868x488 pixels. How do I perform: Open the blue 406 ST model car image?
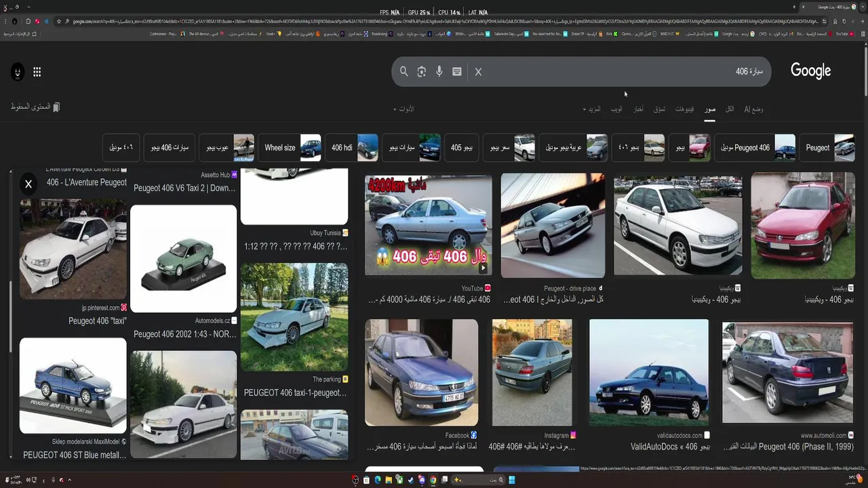pyautogui.click(x=73, y=386)
